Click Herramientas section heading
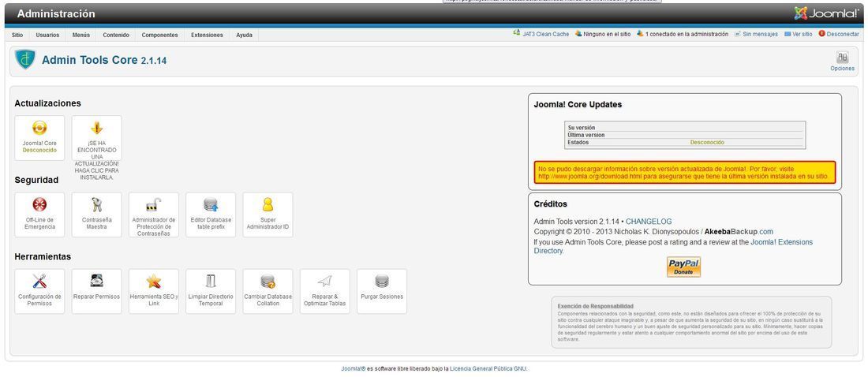This screenshot has width=868, height=377. [43, 257]
